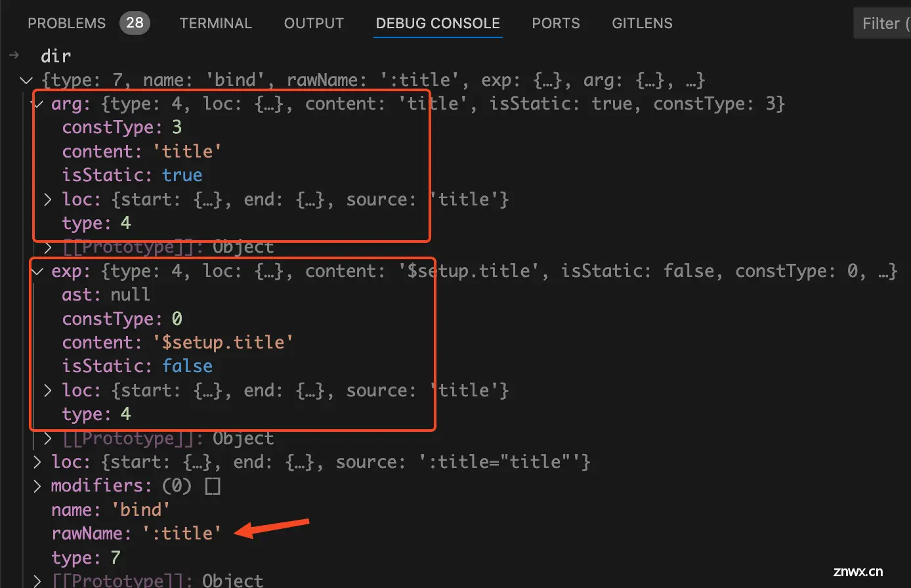Select the 'constType: 3' row

122,128
